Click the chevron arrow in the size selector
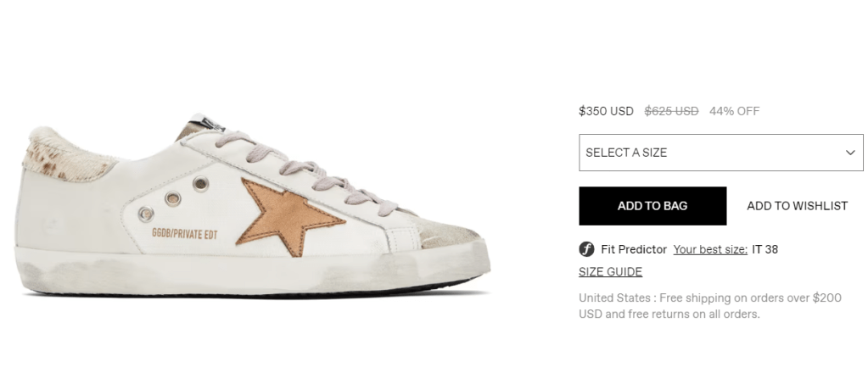The image size is (868, 384). pos(850,153)
